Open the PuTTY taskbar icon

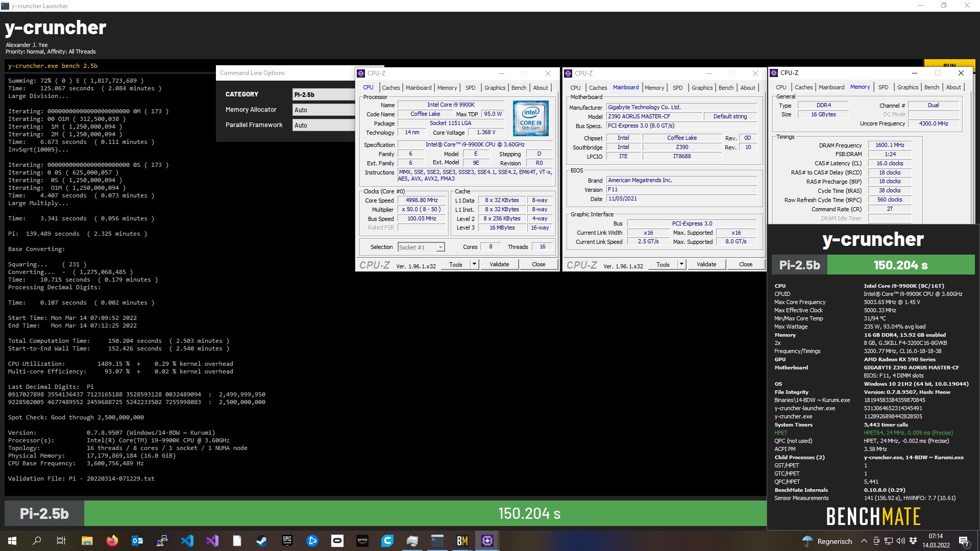pos(162,541)
